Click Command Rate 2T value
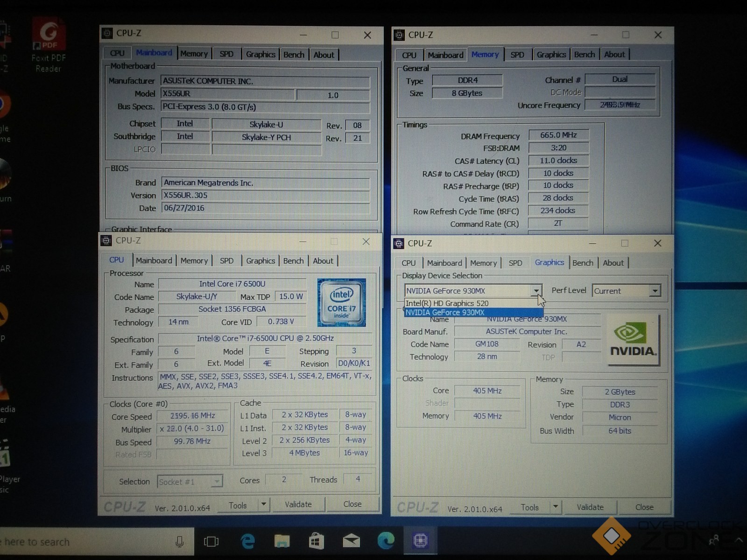Viewport: 747px width, 560px height. (558, 224)
